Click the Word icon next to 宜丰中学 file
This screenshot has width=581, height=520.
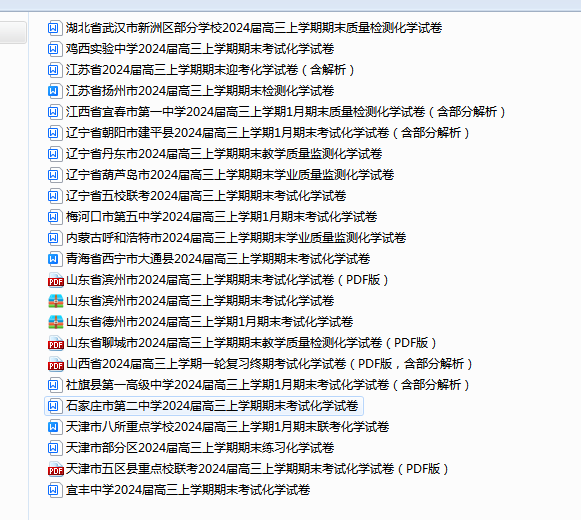54,490
